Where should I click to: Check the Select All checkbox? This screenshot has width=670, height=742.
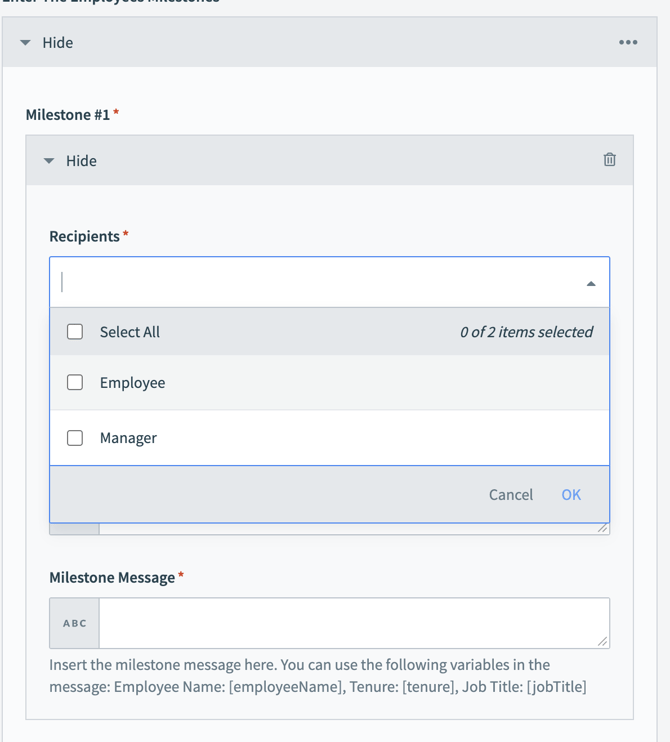tap(75, 332)
